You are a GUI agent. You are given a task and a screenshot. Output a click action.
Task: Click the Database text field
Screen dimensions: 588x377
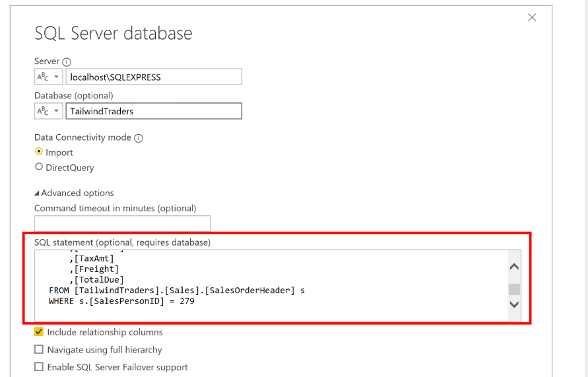[154, 111]
